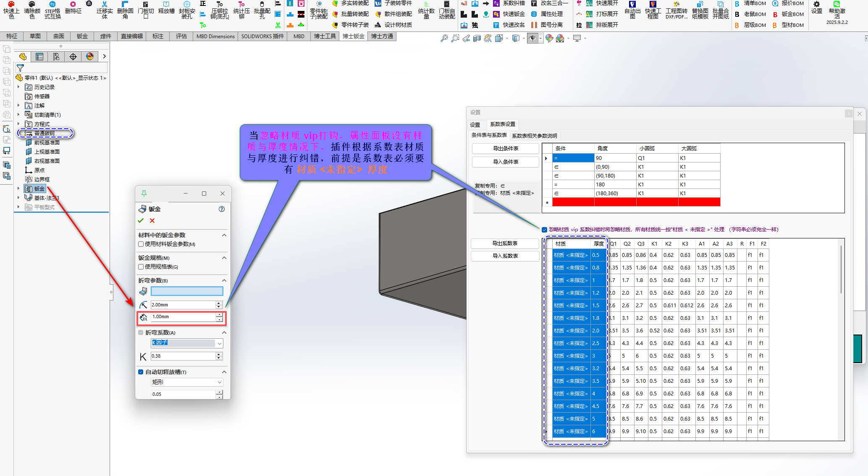The width and height of the screenshot is (868, 476).
Task: Click the green checkmark to accept 钣金
Action: (x=141, y=220)
